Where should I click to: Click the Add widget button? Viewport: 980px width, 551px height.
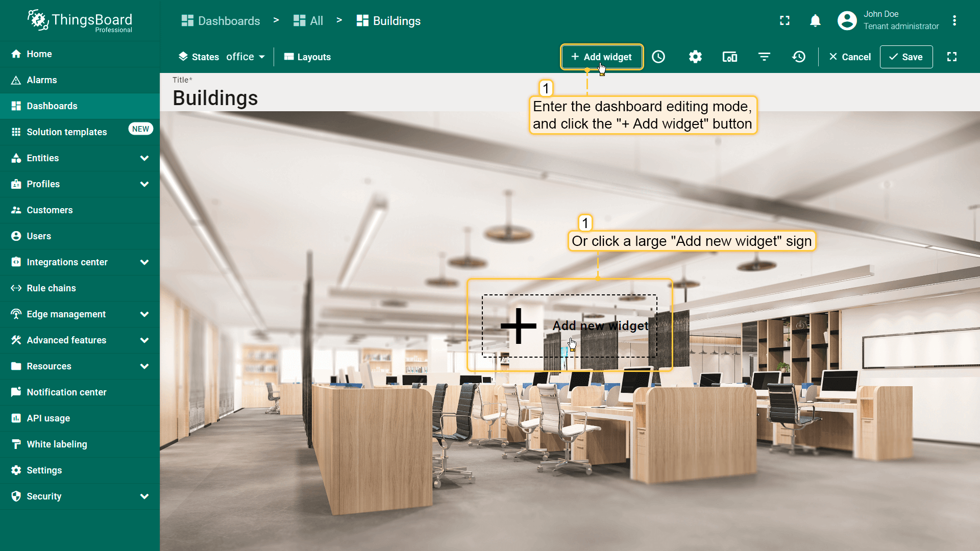pyautogui.click(x=601, y=57)
